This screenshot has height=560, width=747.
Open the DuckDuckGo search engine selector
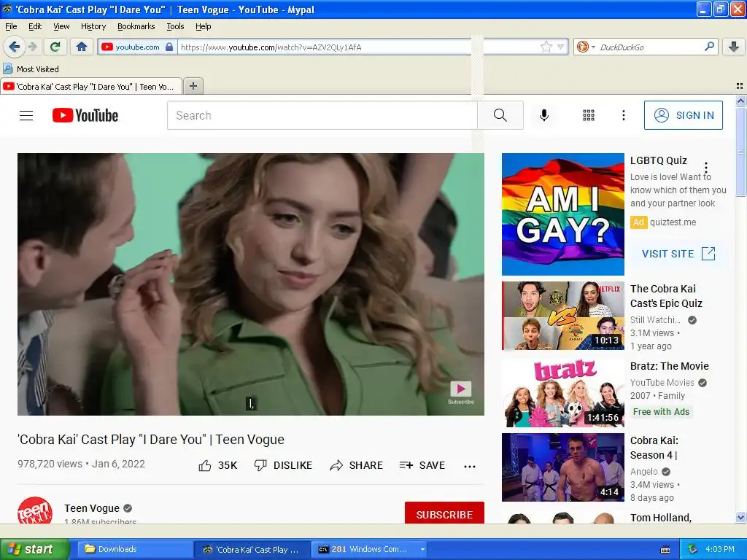point(586,47)
